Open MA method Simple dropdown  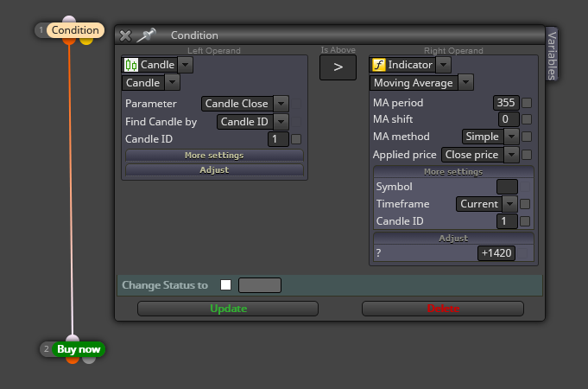(x=511, y=137)
